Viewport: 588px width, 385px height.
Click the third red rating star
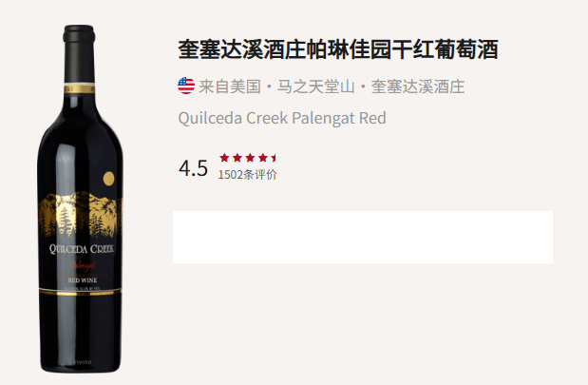tap(250, 158)
